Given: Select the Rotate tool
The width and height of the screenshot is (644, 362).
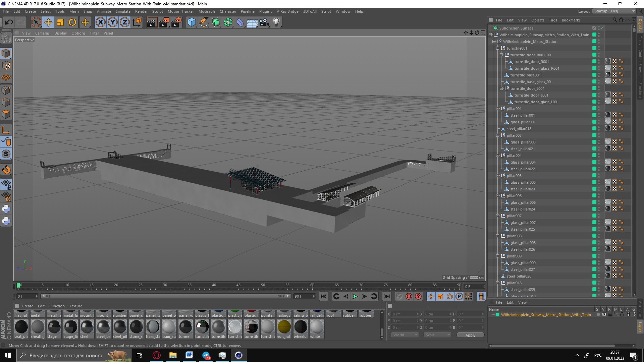Looking at the screenshot, I should [x=72, y=22].
